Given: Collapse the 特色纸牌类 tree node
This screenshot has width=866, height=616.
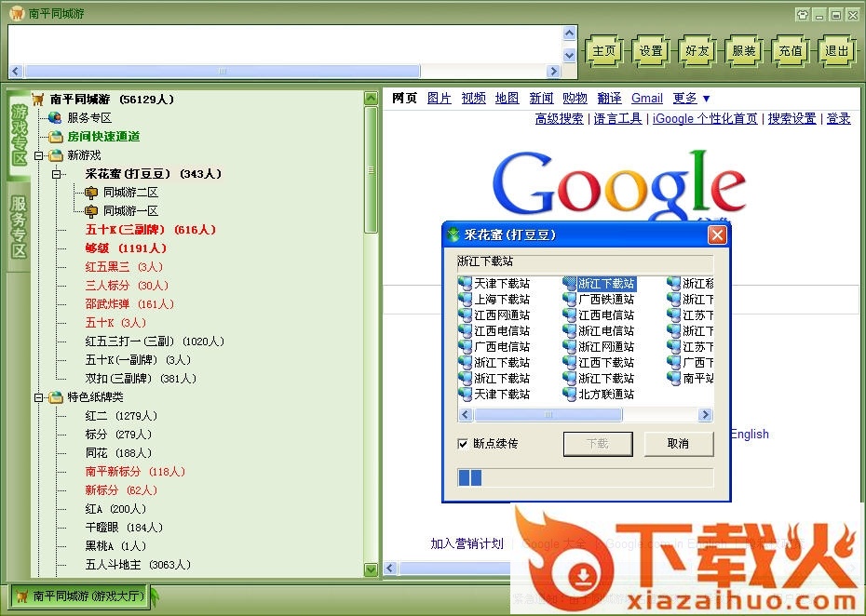Looking at the screenshot, I should [39, 397].
